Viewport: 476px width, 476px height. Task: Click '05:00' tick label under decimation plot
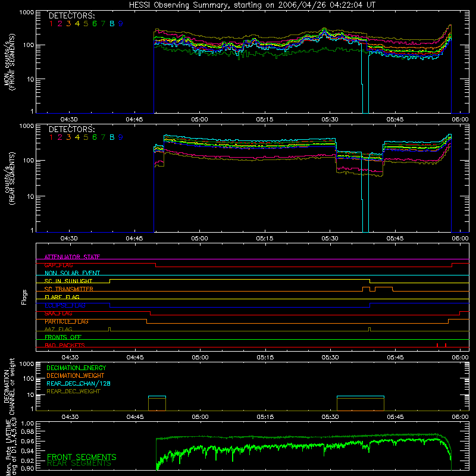pyautogui.click(x=200, y=417)
